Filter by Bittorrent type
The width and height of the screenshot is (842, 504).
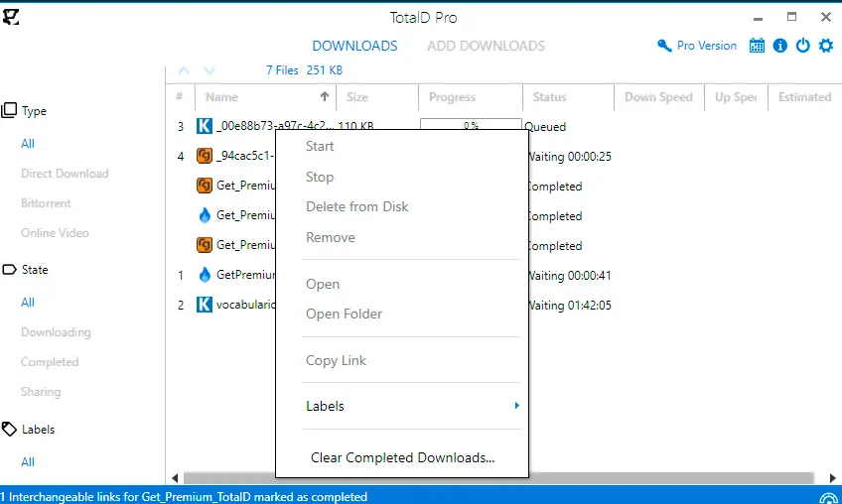tap(47, 202)
